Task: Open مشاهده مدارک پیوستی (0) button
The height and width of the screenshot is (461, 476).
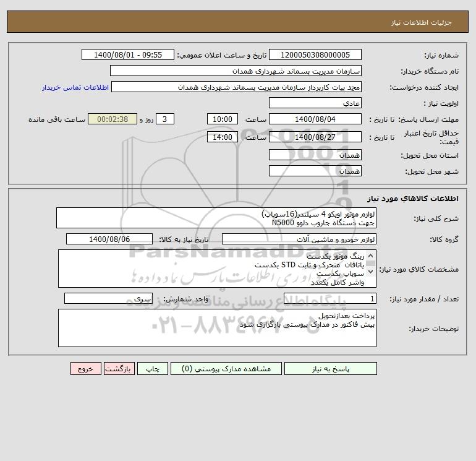Action: click(226, 369)
